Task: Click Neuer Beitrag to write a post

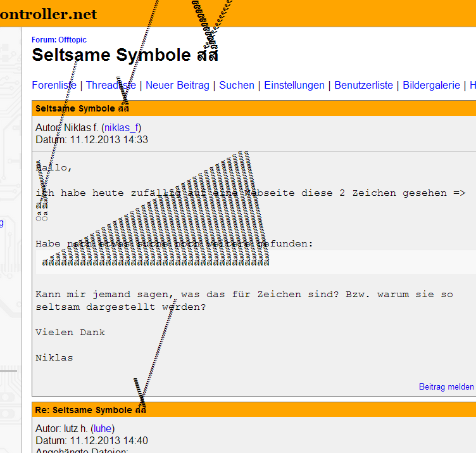Action: 177,85
